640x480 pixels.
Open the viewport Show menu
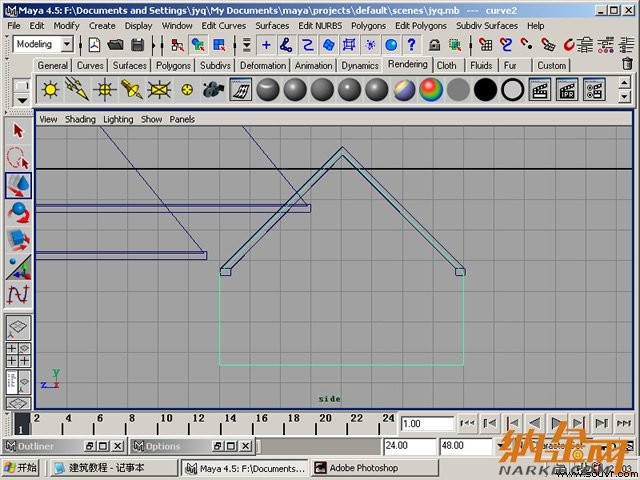151,120
